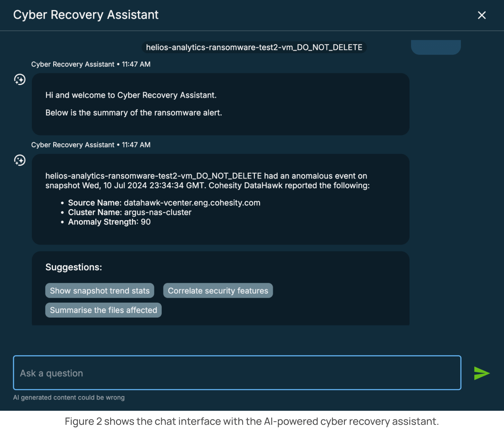Select Correlate security features suggestion
Screen dimensions: 504x432
point(218,291)
